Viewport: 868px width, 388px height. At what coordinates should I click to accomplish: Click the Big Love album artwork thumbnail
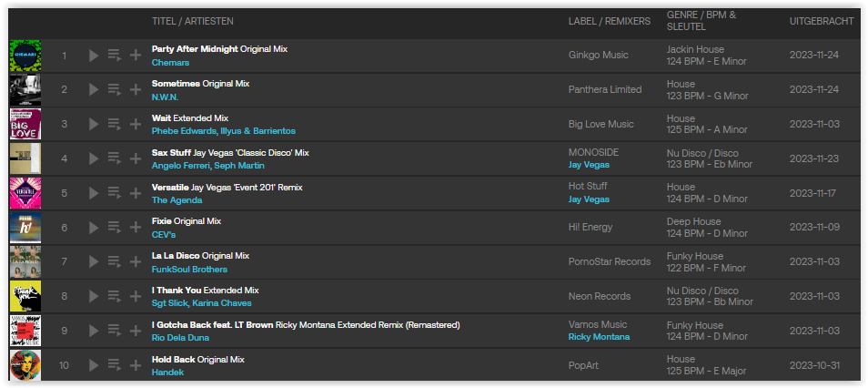pyautogui.click(x=25, y=124)
